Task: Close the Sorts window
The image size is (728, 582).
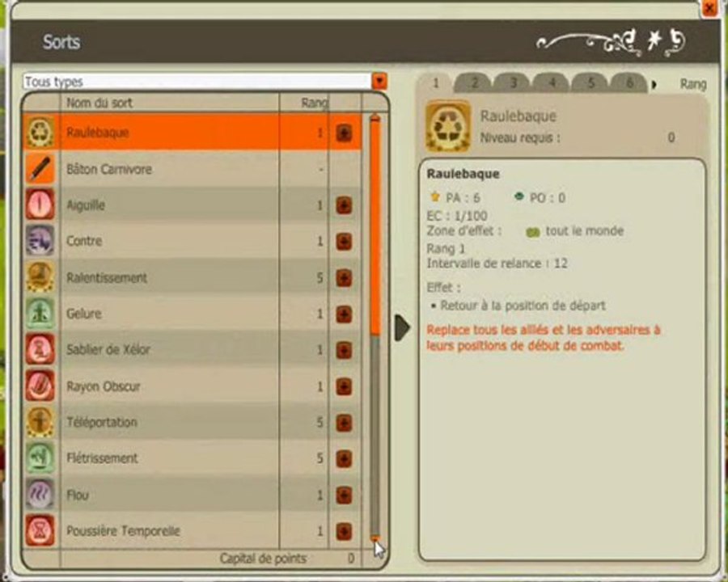Action: tap(710, 8)
